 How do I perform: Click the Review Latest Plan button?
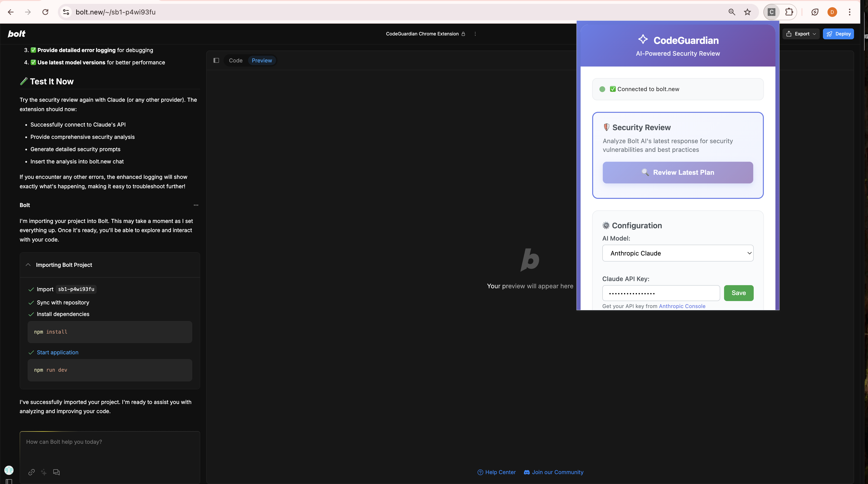pos(678,172)
